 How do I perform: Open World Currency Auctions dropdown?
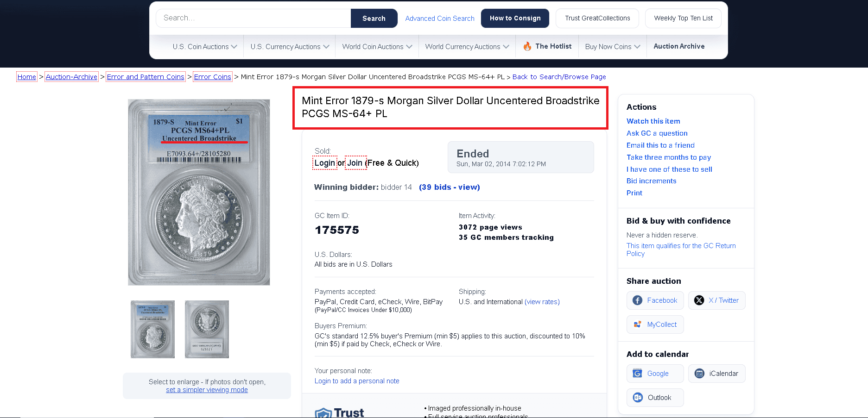pos(467,47)
